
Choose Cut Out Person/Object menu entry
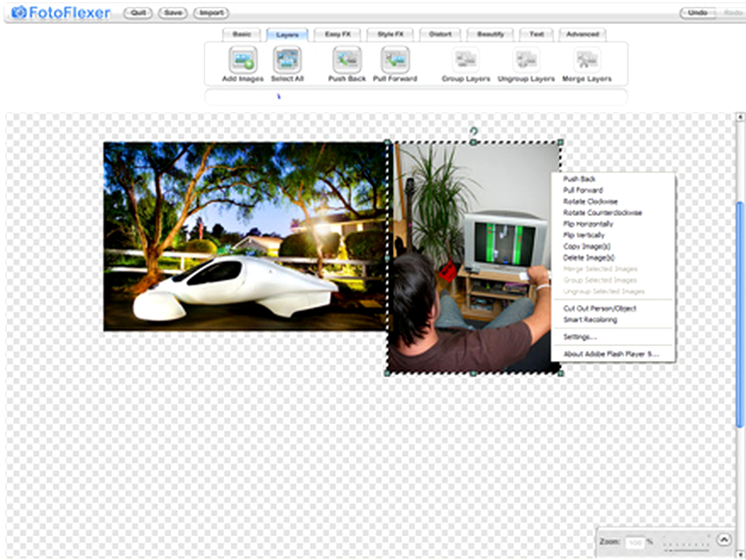coord(600,308)
